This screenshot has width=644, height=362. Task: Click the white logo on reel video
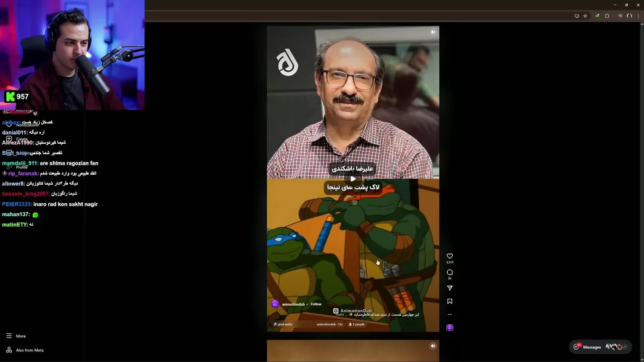coord(287,62)
